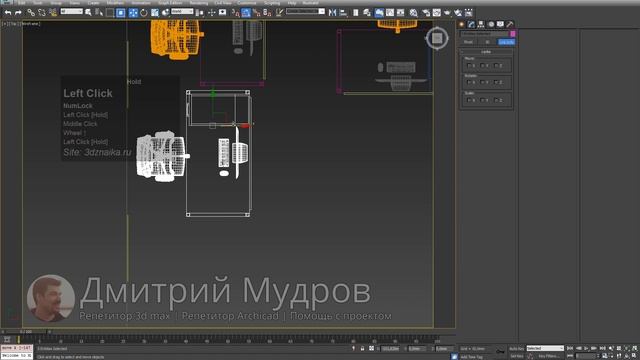Open the Modifiers menu
This screenshot has width=640, height=360.
point(115,3)
